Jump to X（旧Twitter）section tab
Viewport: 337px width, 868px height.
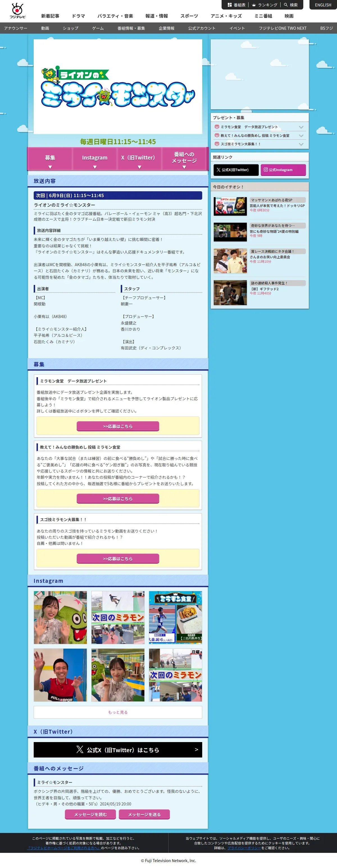[139, 159]
